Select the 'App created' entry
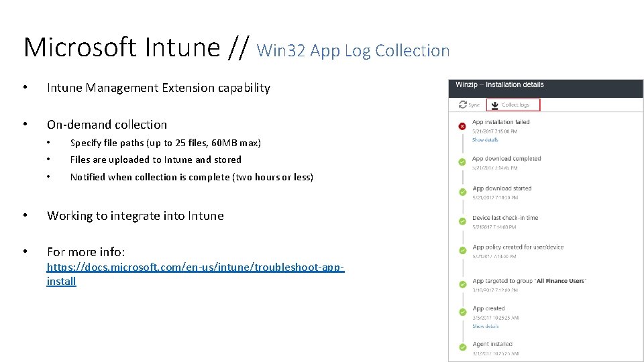 [x=489, y=308]
